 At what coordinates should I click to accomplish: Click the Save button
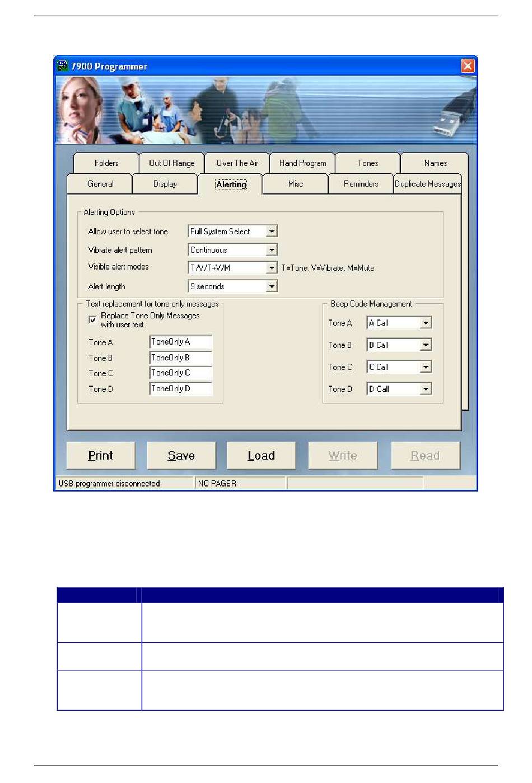(181, 456)
